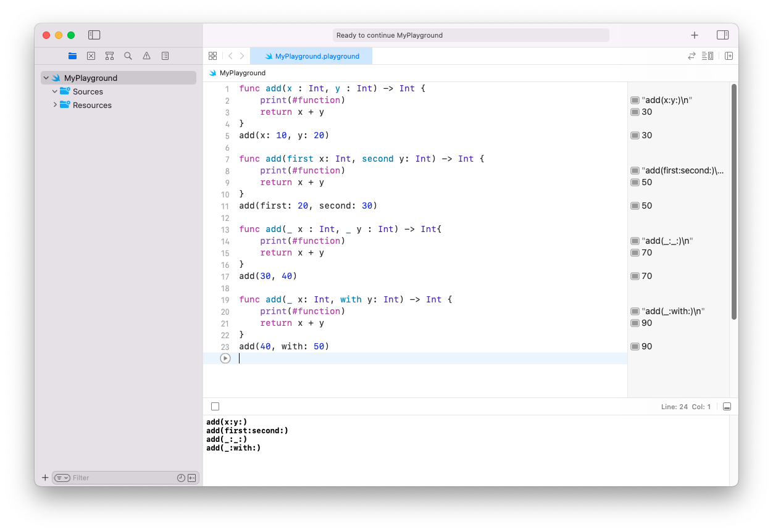
Task: Click the Add (+) button in the toolbar
Action: [695, 35]
